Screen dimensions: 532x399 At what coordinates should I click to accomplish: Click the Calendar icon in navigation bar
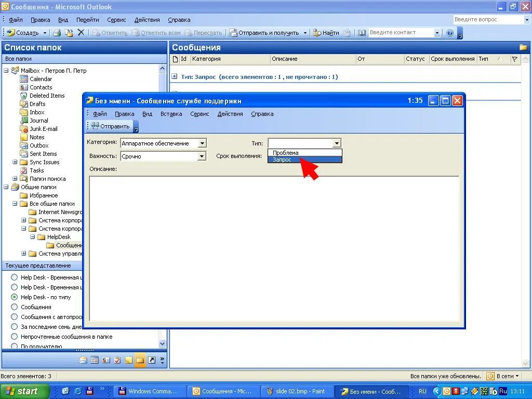click(95, 360)
